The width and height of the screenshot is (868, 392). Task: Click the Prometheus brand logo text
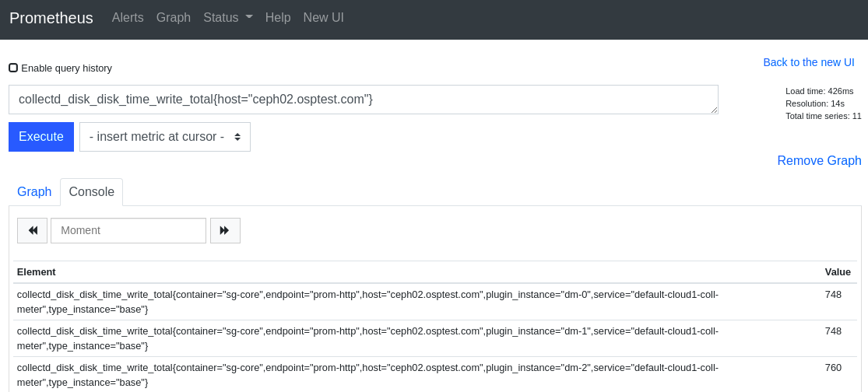coord(51,18)
